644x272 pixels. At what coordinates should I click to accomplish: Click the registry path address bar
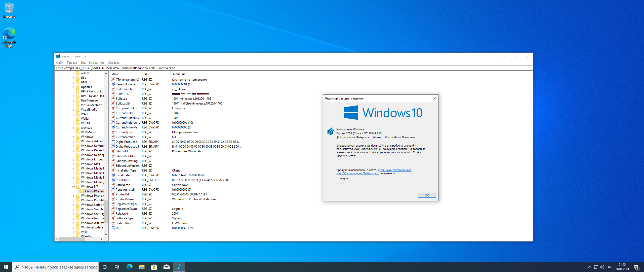click(294, 68)
